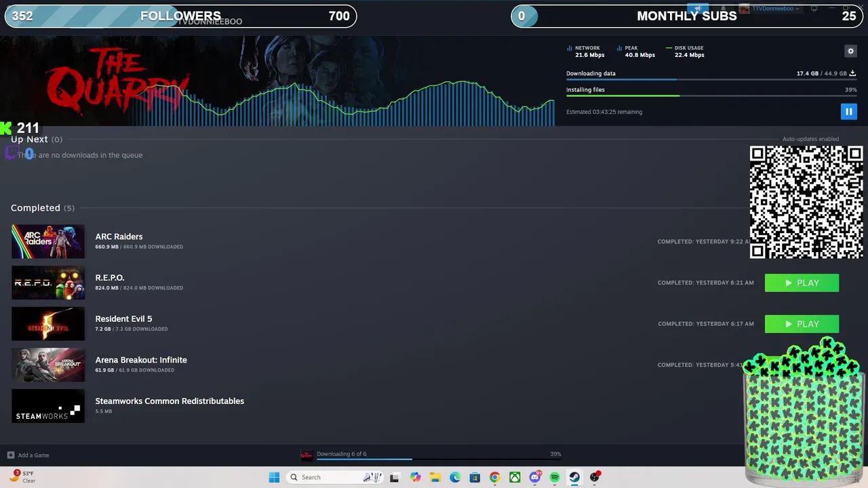Click the QR code overlay
Viewport: 868px width, 488px height.
[806, 202]
